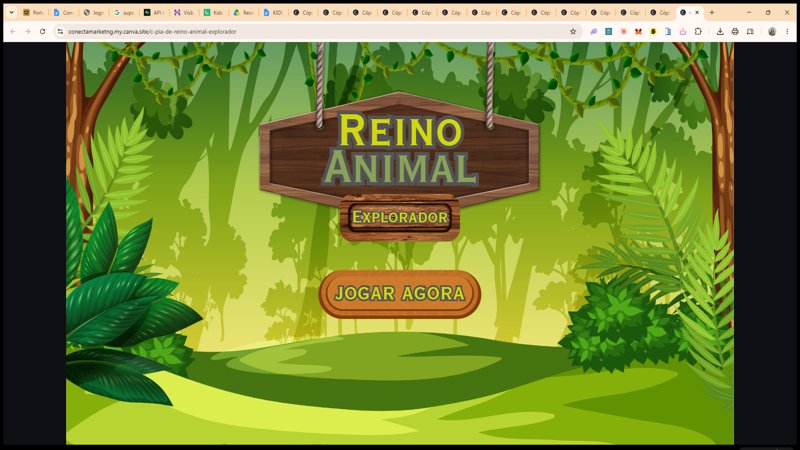Image resolution: width=800 pixels, height=450 pixels.
Task: Switch to the 'Port' tab
Action: click(x=33, y=13)
